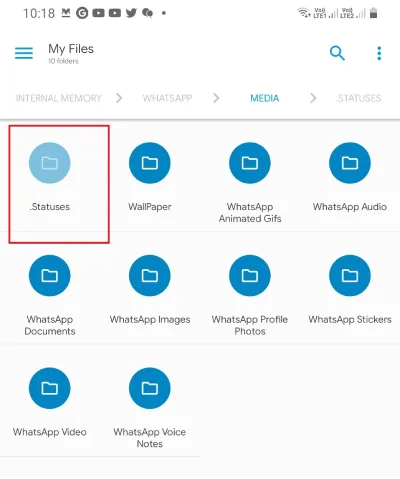Tap the Wi-Fi signal icon in status bar
400x479 pixels.
click(304, 13)
